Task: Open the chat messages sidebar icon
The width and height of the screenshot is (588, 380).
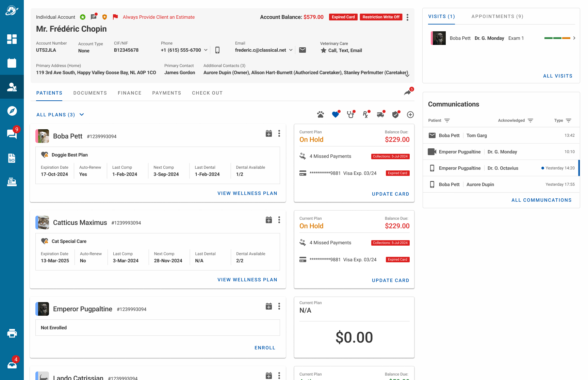Action: (12, 134)
